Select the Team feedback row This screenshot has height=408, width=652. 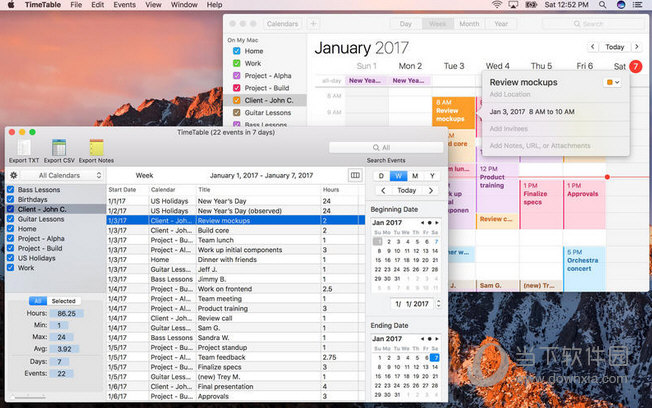click(236, 357)
